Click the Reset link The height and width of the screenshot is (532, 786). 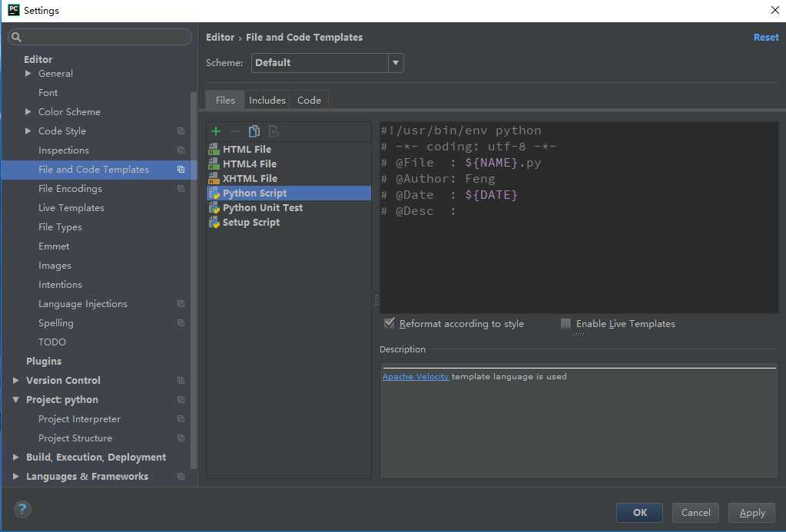click(x=766, y=37)
